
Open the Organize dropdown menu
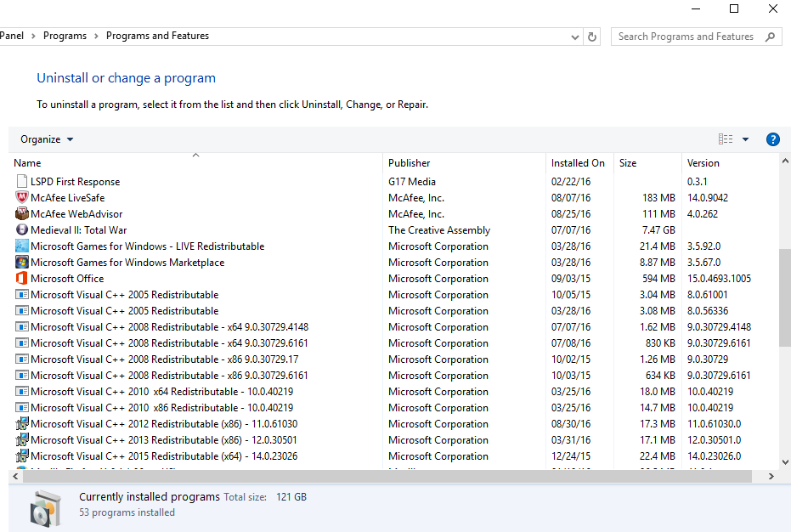point(47,139)
